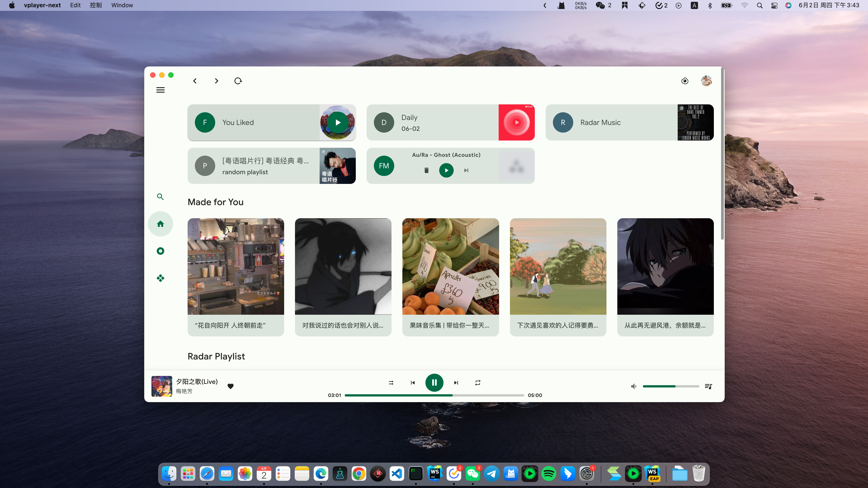Open playlist “花自向阳开 人终朝前走”
868x488 pixels.
coord(236,277)
